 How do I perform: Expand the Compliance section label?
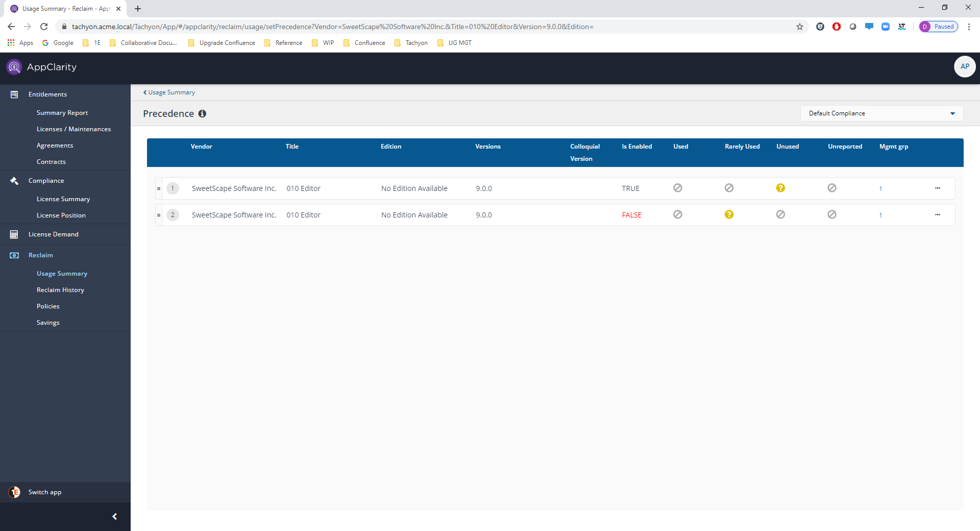tap(46, 181)
